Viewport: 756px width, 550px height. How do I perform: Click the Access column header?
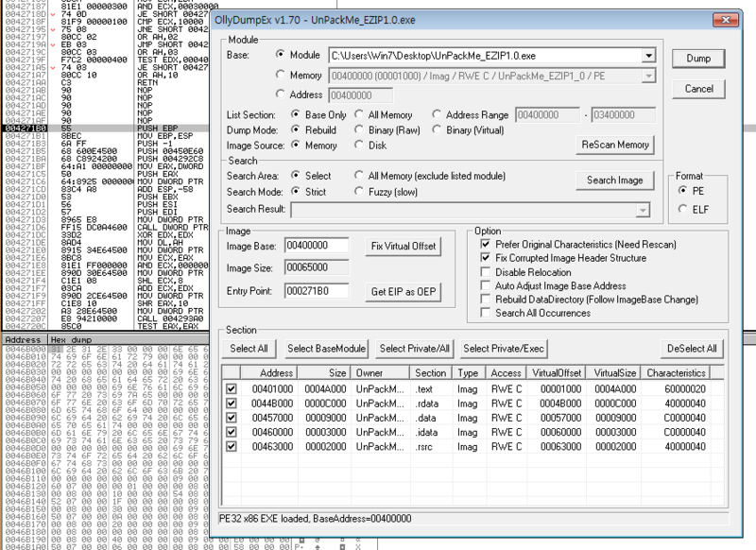point(507,373)
